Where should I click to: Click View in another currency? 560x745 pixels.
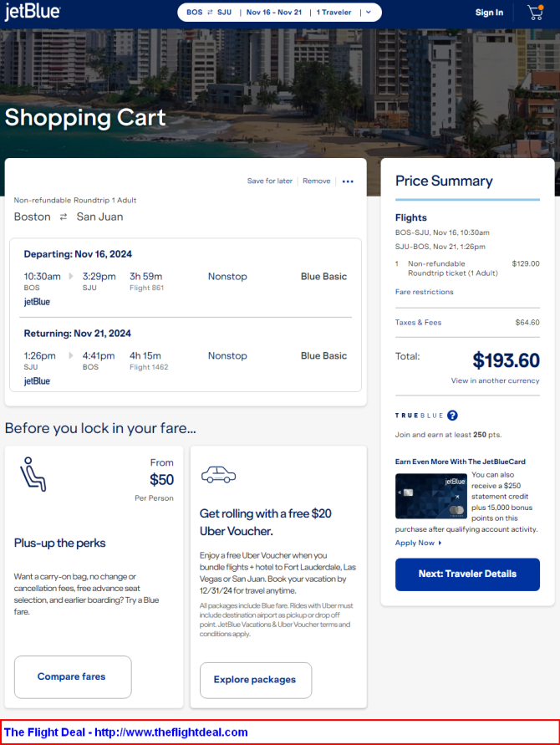point(495,380)
